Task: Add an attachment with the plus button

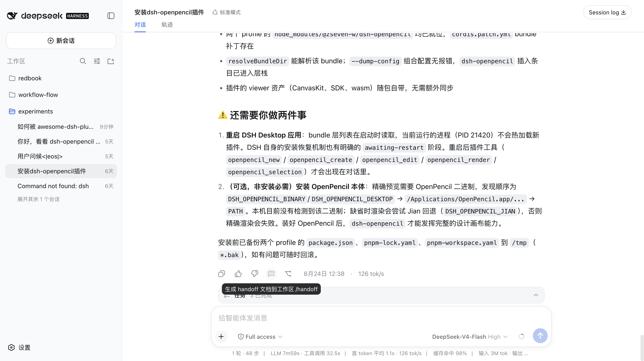Action: (221, 337)
